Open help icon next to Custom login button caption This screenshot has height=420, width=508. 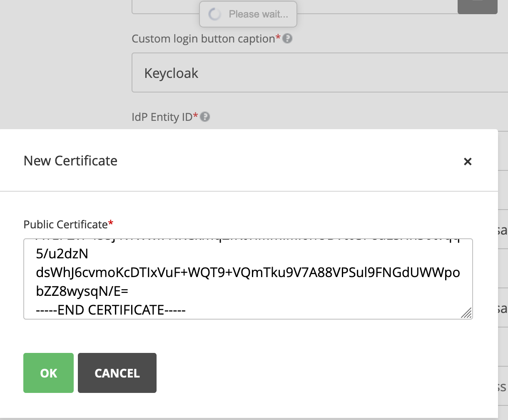pos(287,39)
